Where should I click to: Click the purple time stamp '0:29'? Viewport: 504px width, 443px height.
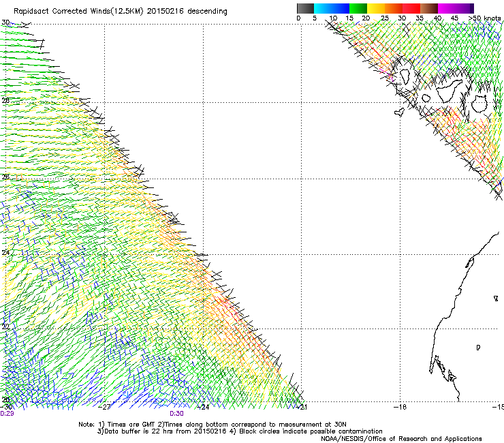[7, 414]
